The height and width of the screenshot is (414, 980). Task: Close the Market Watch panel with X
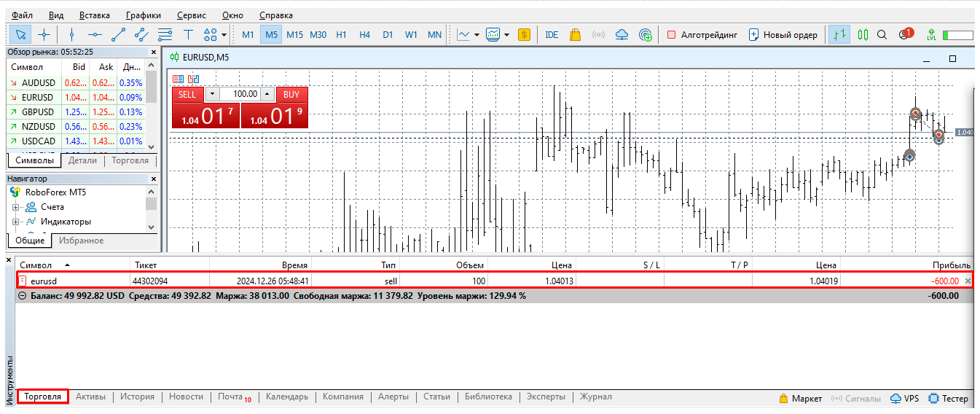(153, 52)
